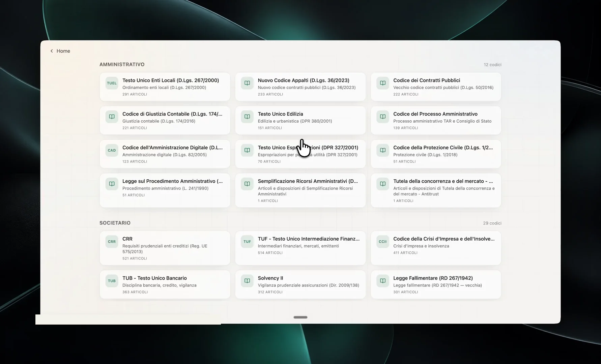Click the Codice di Giustizia Contabile book icon
Image resolution: width=601 pixels, height=364 pixels.
[112, 117]
